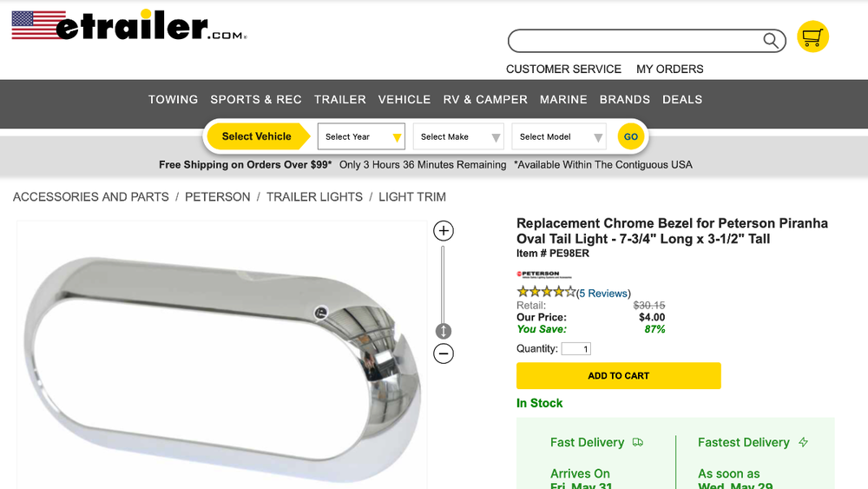
Task: Go to the Trailer Lights breadcrumb
Action: [x=314, y=197]
